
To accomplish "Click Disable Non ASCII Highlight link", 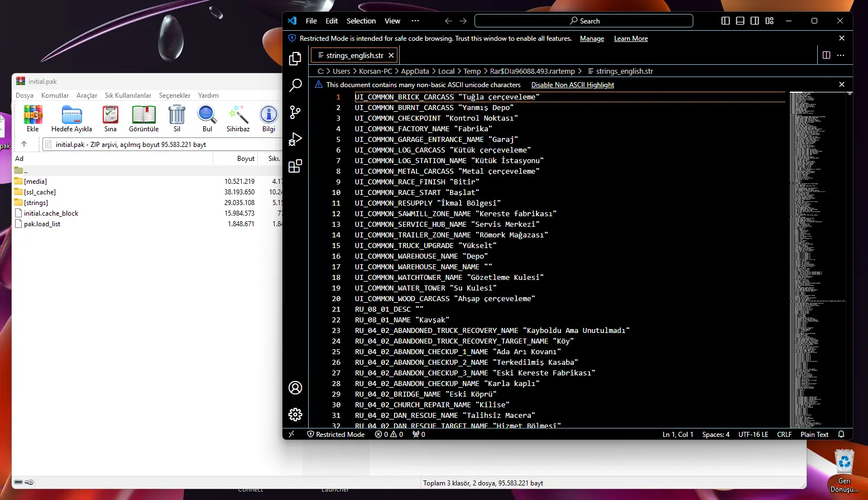I will 572,85.
